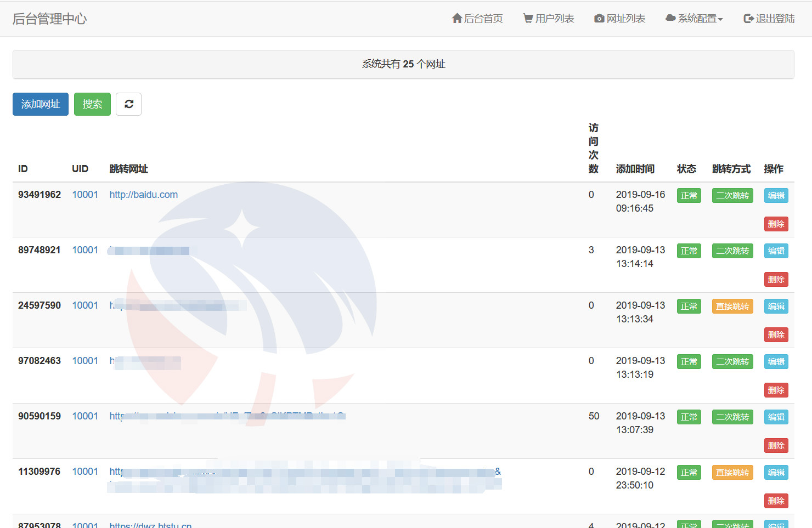Click the cloud icon for 系统配置
This screenshot has width=812, height=528.
(670, 18)
